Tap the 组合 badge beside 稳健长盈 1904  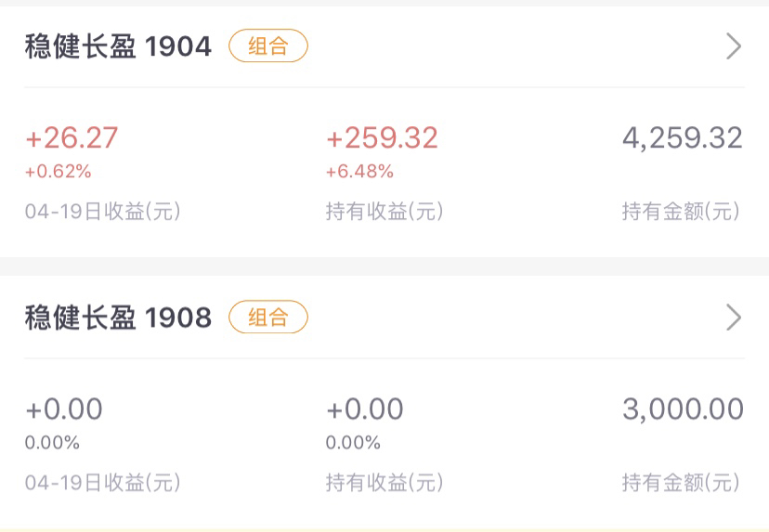coord(268,45)
